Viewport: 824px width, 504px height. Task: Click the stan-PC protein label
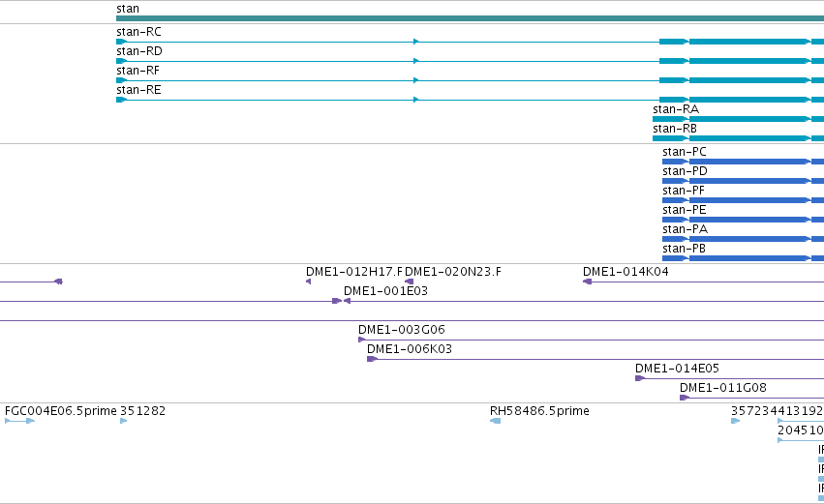pos(685,152)
